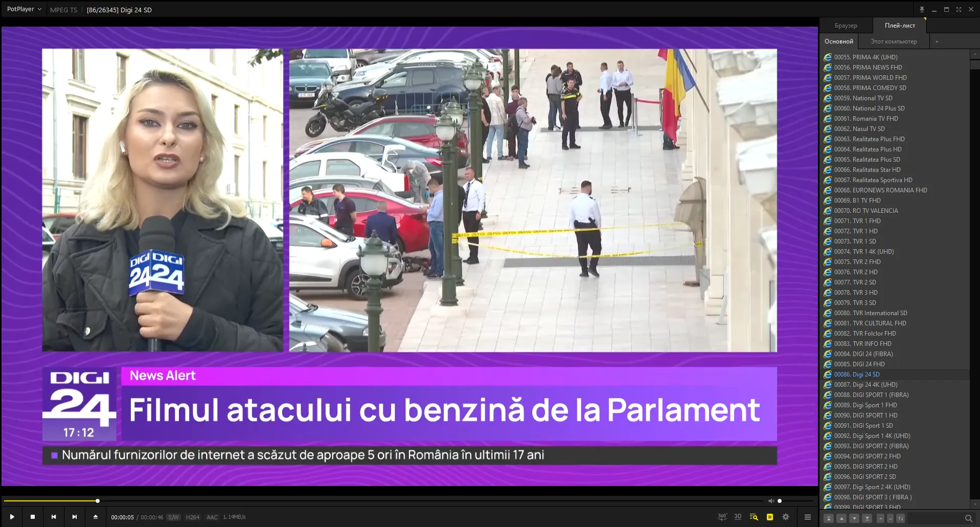Image resolution: width=980 pixels, height=527 pixels.
Task: Click the yellow playlist search icon
Action: 754,517
